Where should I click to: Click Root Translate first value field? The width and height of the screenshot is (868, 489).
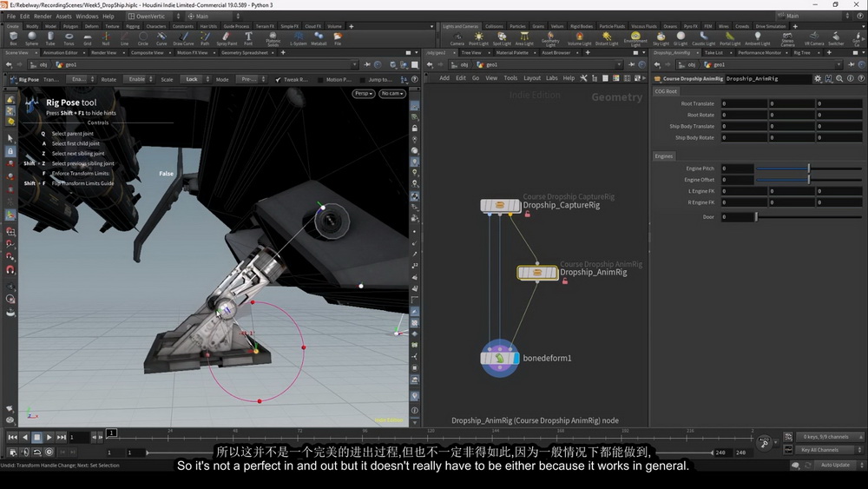[x=744, y=103]
